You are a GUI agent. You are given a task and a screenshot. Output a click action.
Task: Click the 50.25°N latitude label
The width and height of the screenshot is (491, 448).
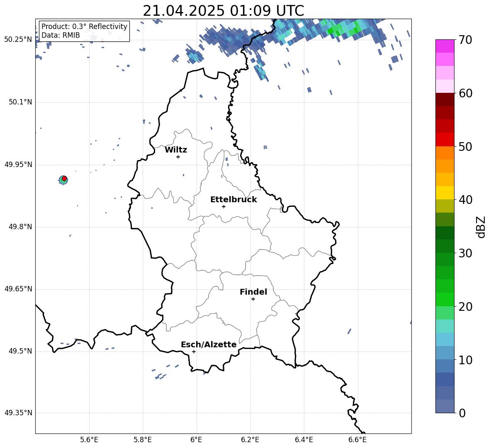click(18, 40)
